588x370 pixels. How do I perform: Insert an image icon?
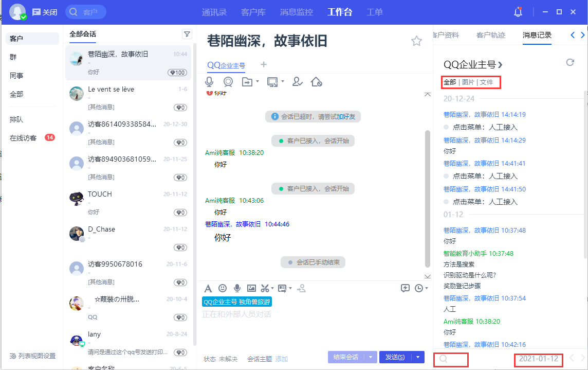(252, 288)
